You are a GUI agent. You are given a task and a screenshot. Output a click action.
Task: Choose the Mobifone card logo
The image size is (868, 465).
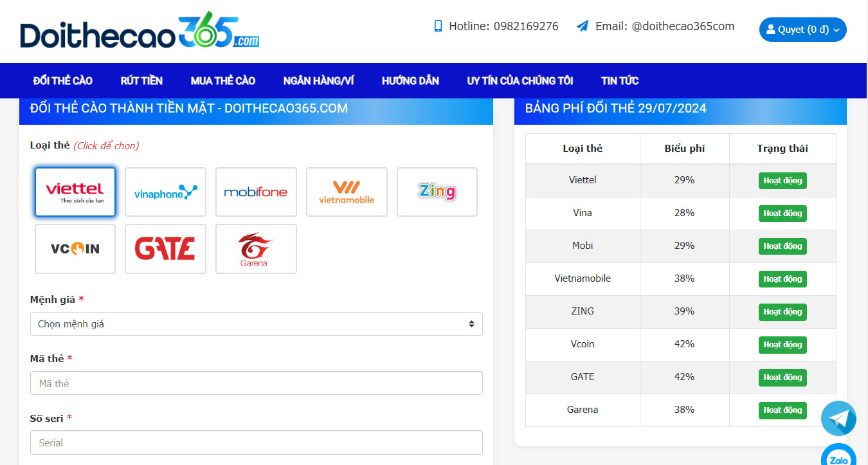pyautogui.click(x=256, y=192)
